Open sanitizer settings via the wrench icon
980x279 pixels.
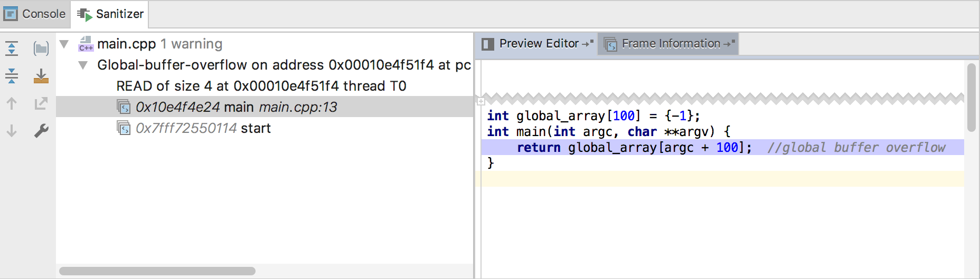(x=41, y=131)
